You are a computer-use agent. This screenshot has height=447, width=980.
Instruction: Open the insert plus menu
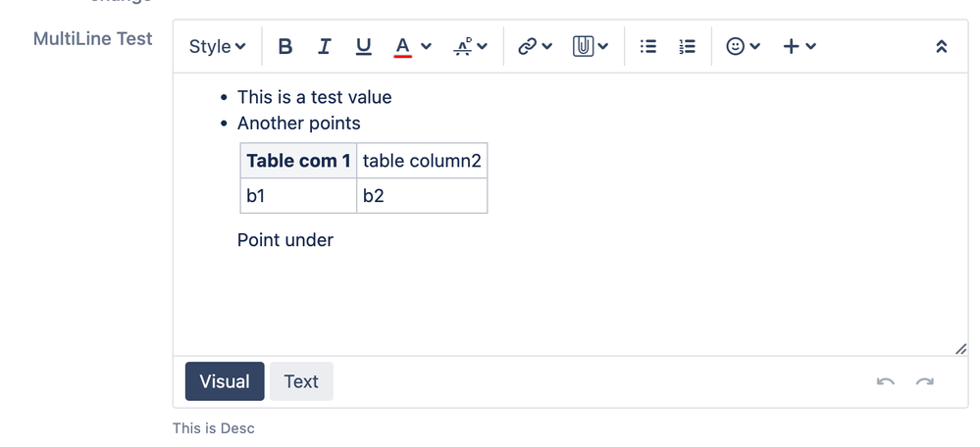[x=799, y=46]
